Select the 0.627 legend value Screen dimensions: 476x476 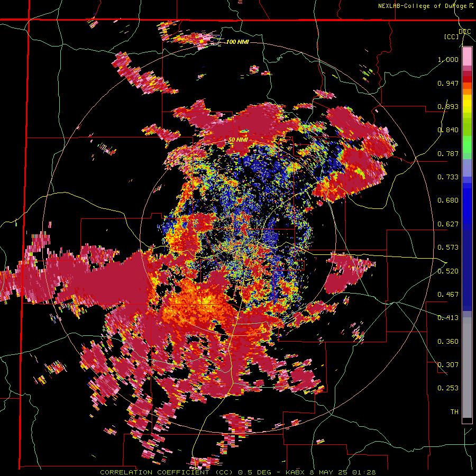click(448, 224)
